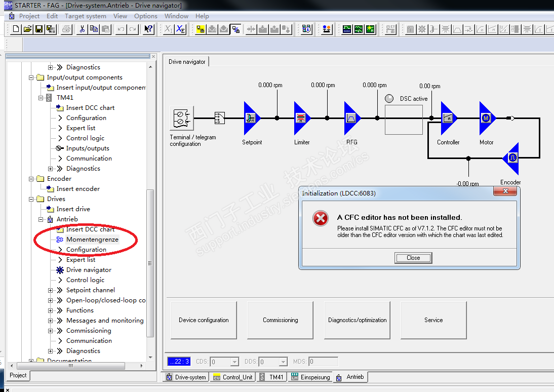The image size is (554, 392).
Task: Click the Paste clipboard icon
Action: click(x=106, y=29)
